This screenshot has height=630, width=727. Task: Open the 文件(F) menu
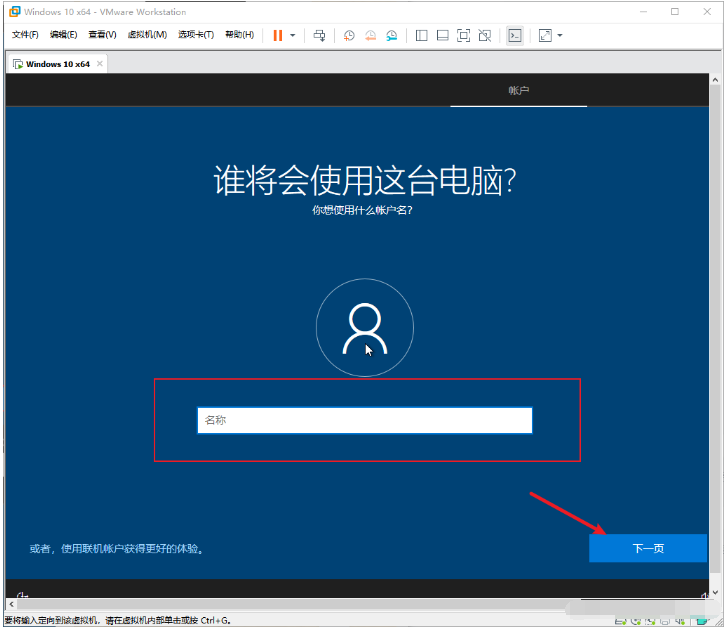pos(25,35)
